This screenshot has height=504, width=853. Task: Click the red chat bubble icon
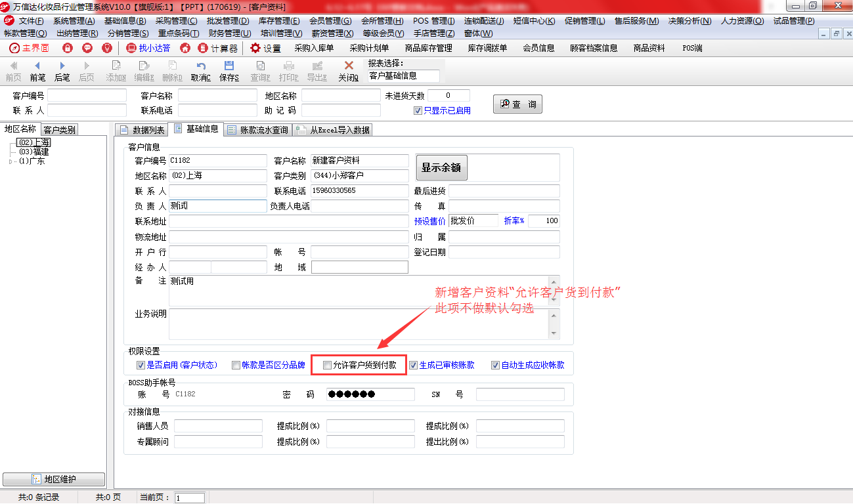click(x=87, y=48)
